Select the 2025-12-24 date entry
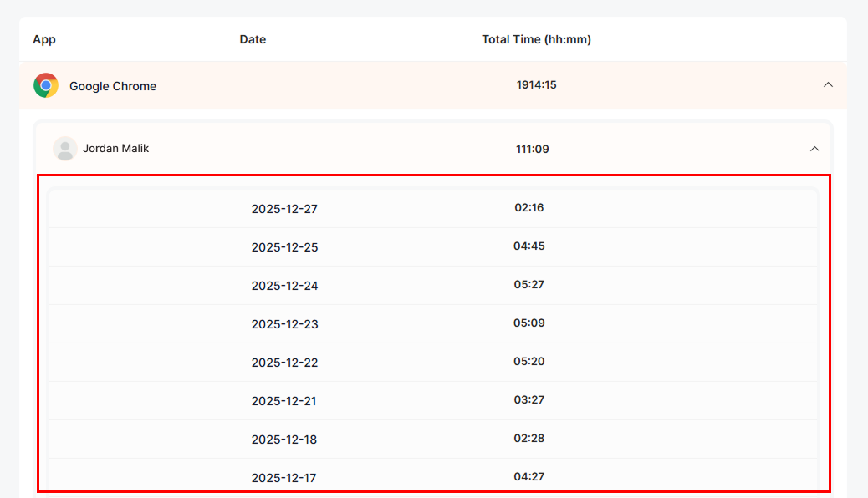 point(284,286)
